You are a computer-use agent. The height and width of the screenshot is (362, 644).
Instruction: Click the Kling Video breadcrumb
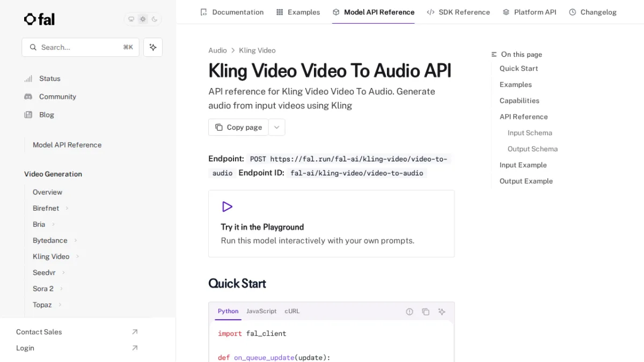pyautogui.click(x=257, y=50)
